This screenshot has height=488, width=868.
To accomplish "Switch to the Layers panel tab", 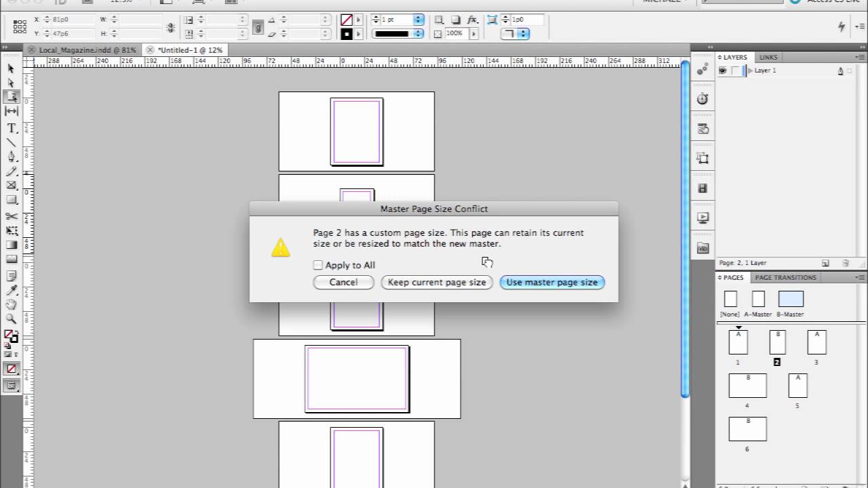I will 735,58.
